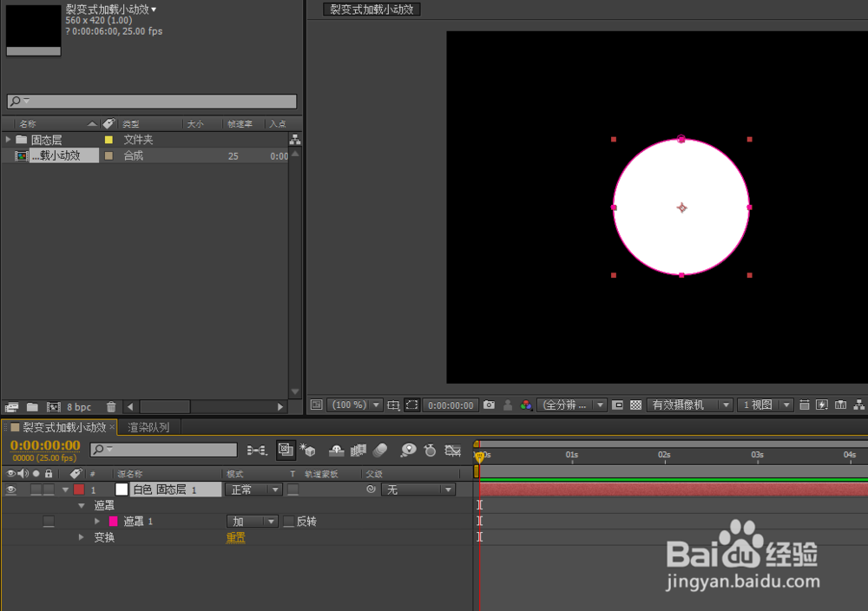Focus the project panel search field
868x611 pixels.
pos(152,102)
